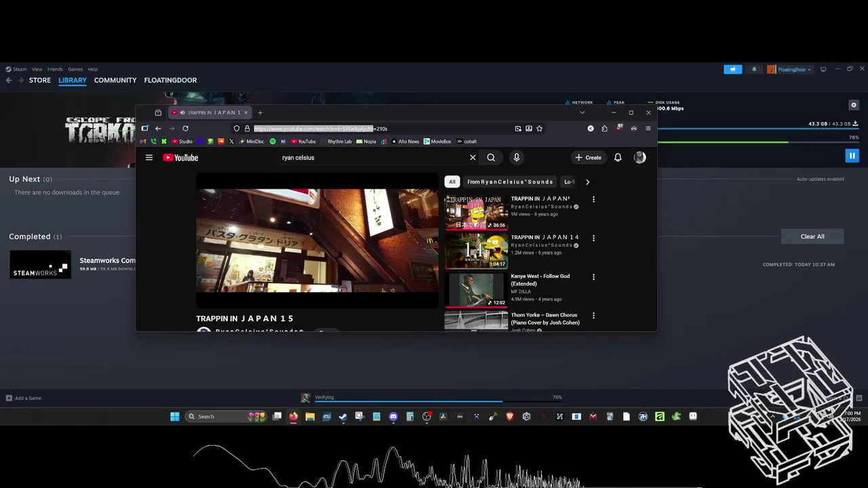Screen dimensions: 868x488
Task: Select the All filter chip
Action: click(x=452, y=182)
